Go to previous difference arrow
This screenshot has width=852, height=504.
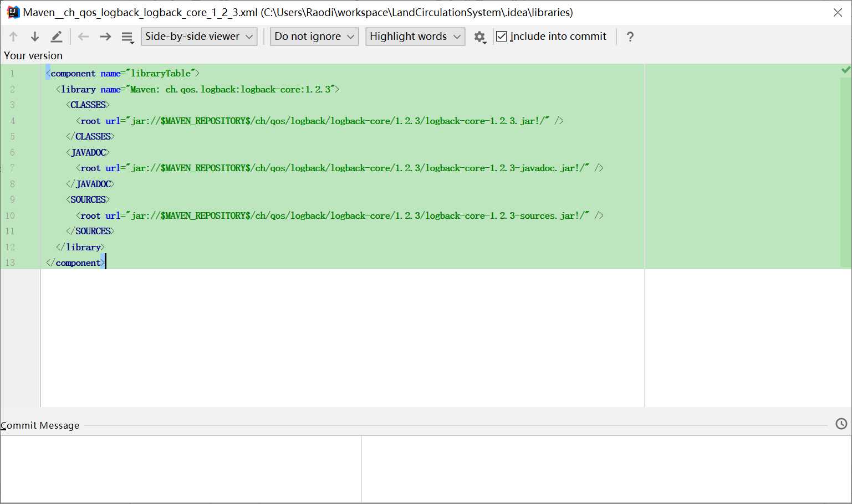[x=13, y=37]
